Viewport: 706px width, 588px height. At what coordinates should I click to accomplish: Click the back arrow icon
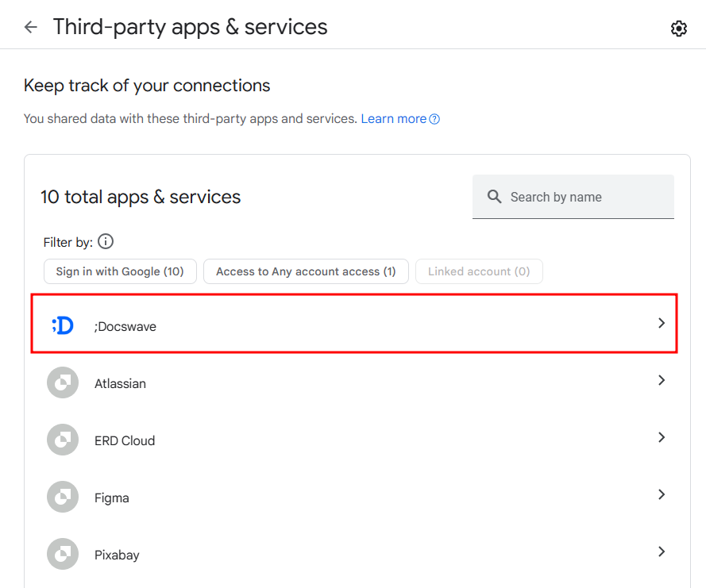(31, 27)
